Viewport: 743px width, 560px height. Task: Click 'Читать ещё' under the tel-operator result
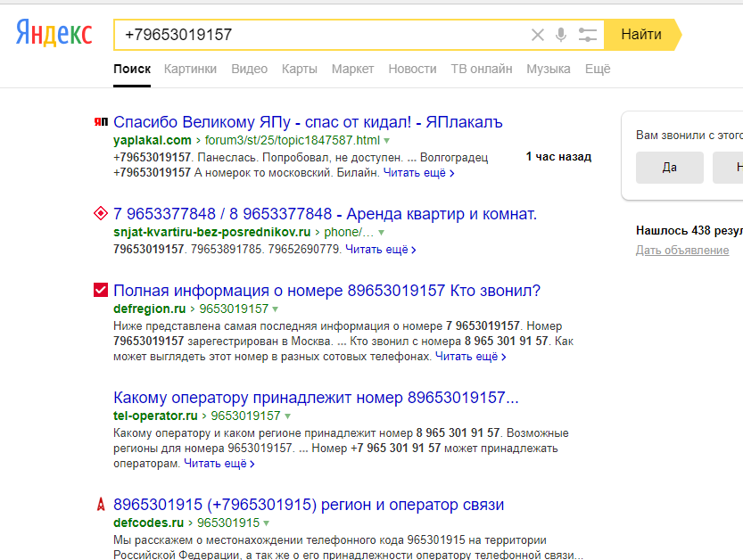tap(219, 464)
